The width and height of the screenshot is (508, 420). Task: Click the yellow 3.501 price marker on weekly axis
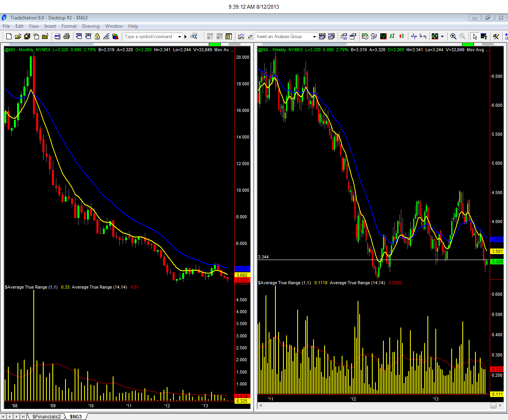497,251
